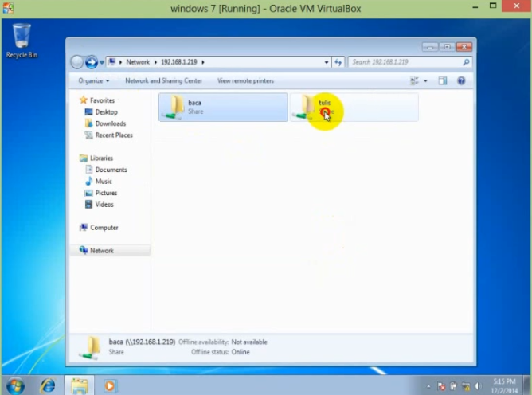Select the tulis shared folder

pyautogui.click(x=354, y=108)
